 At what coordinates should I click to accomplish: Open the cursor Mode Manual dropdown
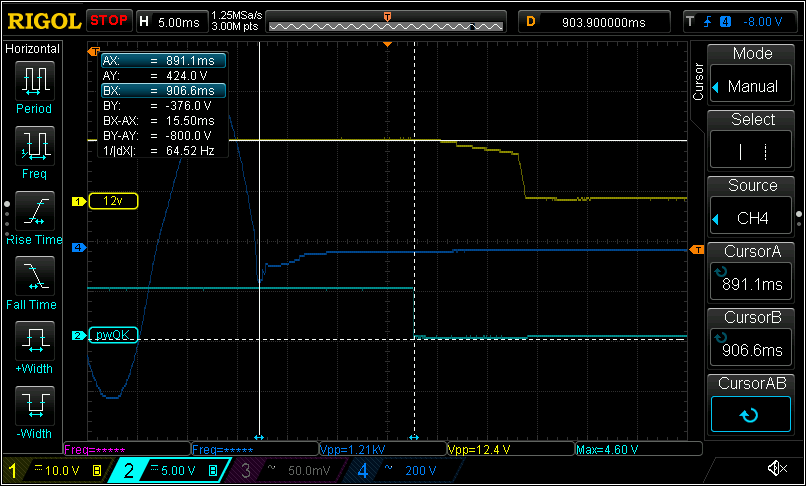(750, 86)
